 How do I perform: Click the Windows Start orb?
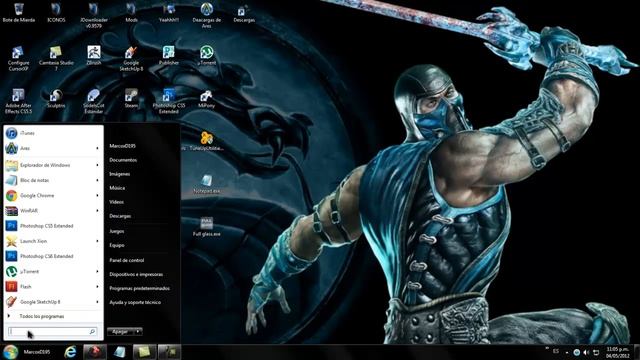coord(10,352)
